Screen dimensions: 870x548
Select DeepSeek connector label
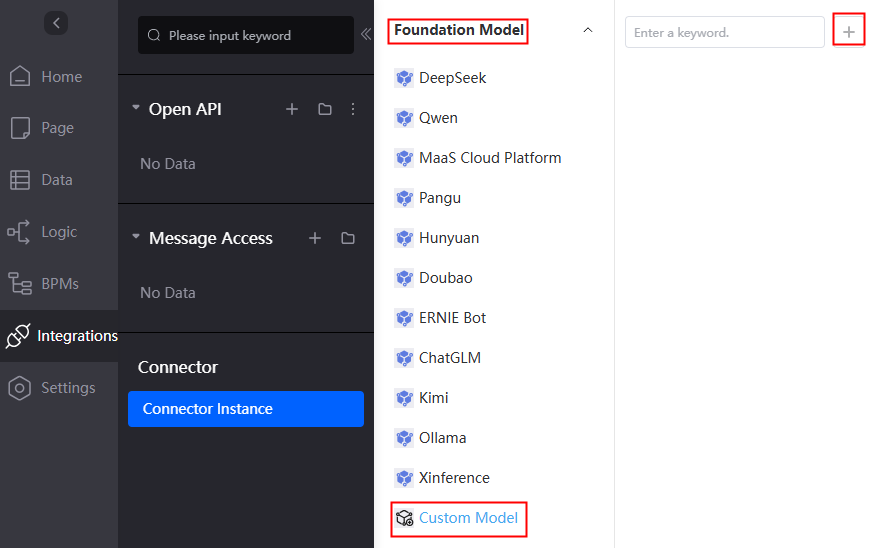click(452, 78)
